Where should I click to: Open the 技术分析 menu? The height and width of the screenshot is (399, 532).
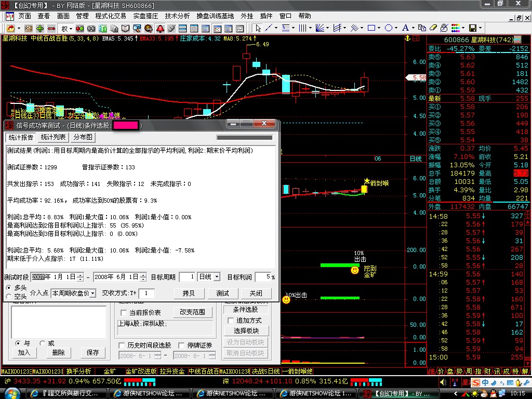click(177, 16)
